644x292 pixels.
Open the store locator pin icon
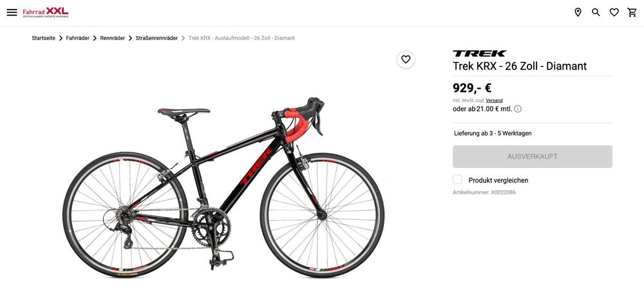coord(578,12)
